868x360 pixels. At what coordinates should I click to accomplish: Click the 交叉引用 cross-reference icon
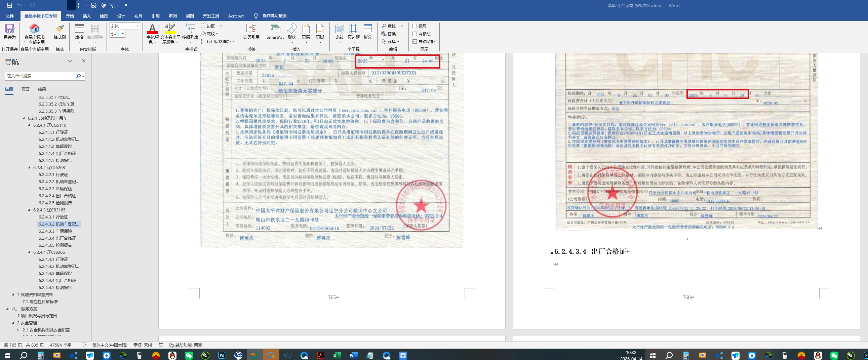pyautogui.click(x=251, y=32)
